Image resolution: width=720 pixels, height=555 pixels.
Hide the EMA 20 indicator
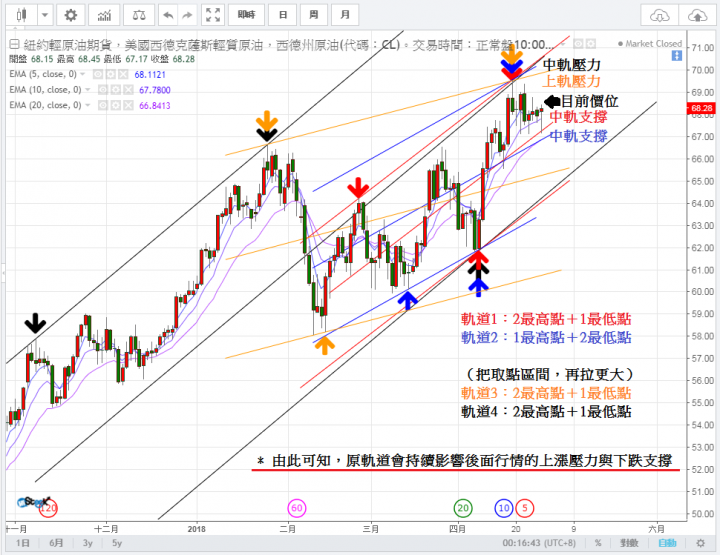[x=102, y=106]
